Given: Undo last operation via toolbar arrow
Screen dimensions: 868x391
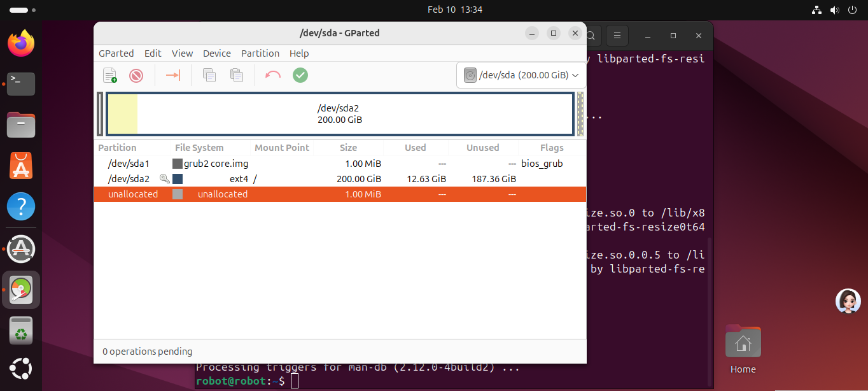Looking at the screenshot, I should coord(273,75).
